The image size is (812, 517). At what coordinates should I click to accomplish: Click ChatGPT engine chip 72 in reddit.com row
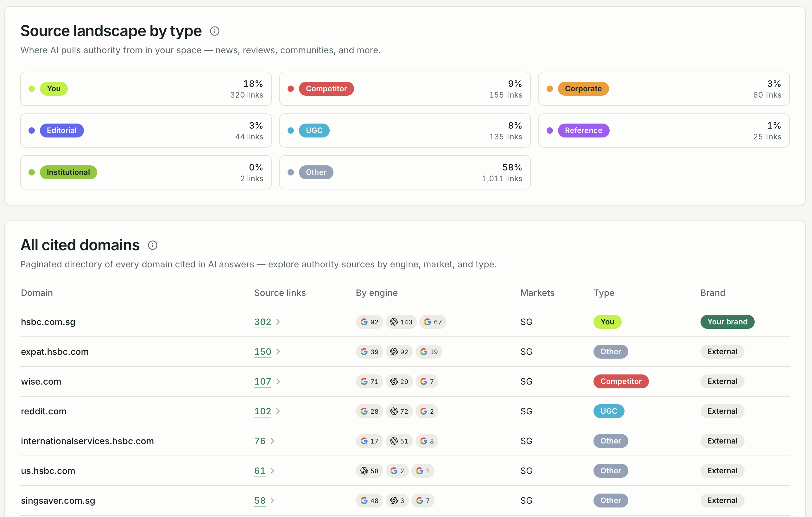point(399,411)
